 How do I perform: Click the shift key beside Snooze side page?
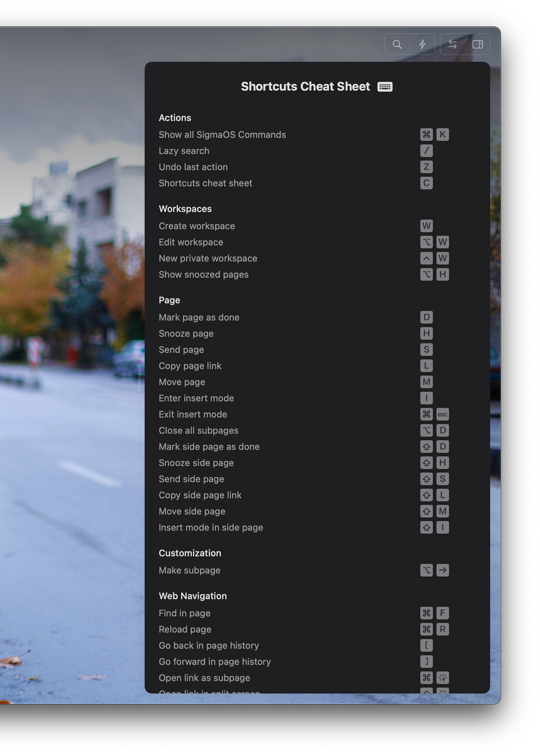point(427,463)
